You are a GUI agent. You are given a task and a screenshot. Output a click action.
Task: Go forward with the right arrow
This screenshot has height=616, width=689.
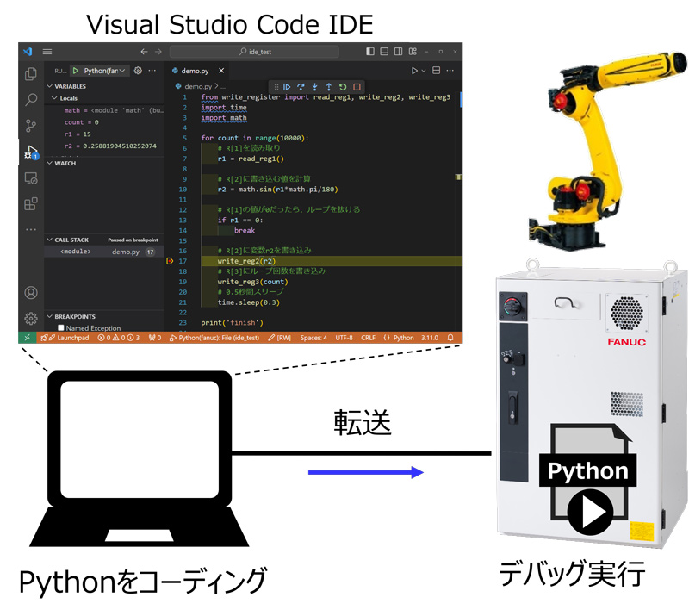point(158,52)
